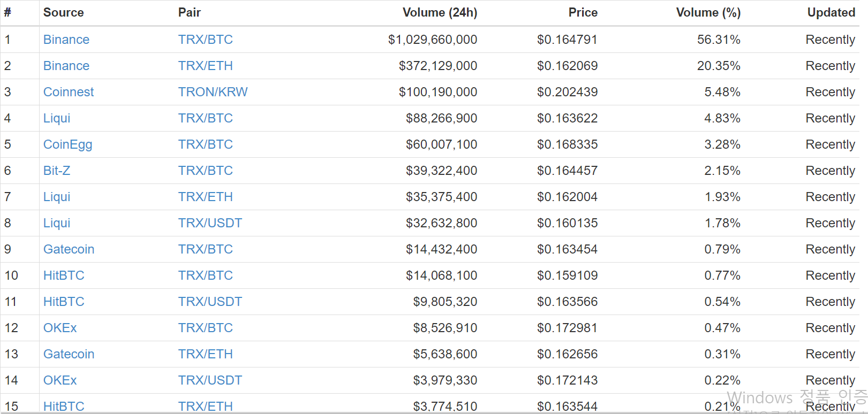Open TRX/USDT pair in OKEx row 14
Image resolution: width=868 pixels, height=414 pixels.
click(210, 380)
